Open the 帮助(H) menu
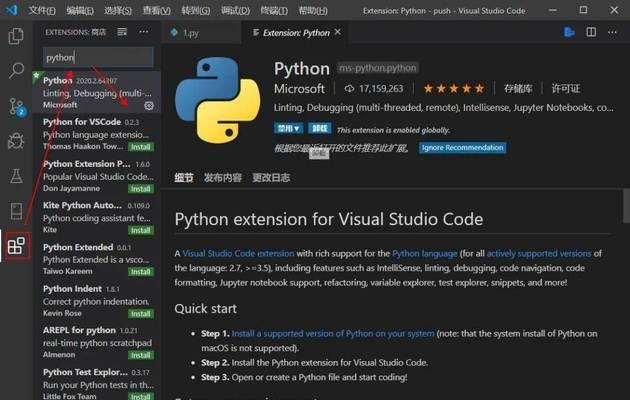 pyautogui.click(x=313, y=10)
